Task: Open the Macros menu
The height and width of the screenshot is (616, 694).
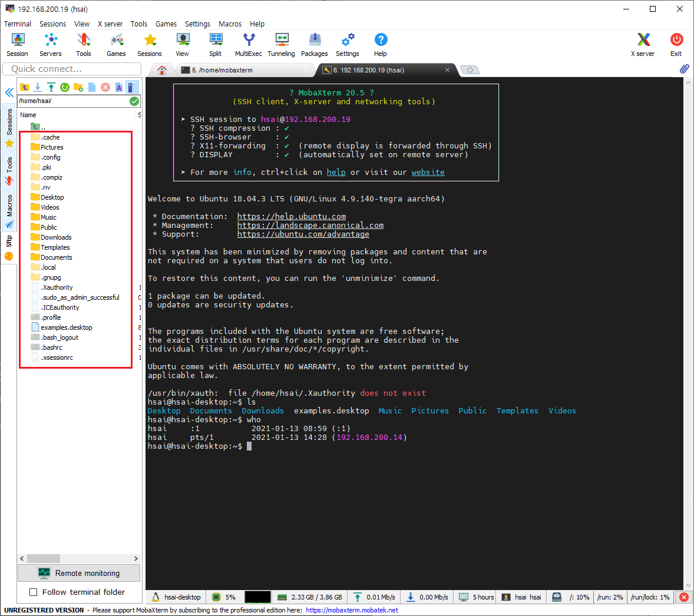Action: click(230, 24)
